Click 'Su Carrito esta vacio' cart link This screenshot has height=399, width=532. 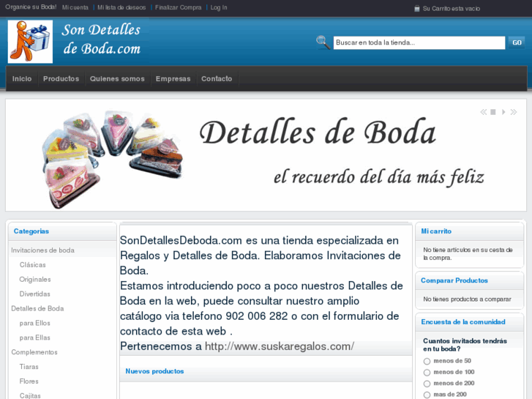pyautogui.click(x=452, y=9)
